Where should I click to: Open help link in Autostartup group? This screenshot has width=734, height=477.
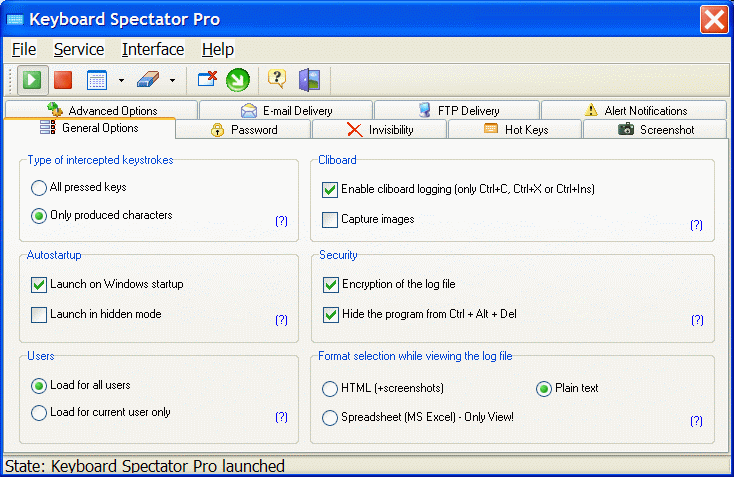pos(281,320)
